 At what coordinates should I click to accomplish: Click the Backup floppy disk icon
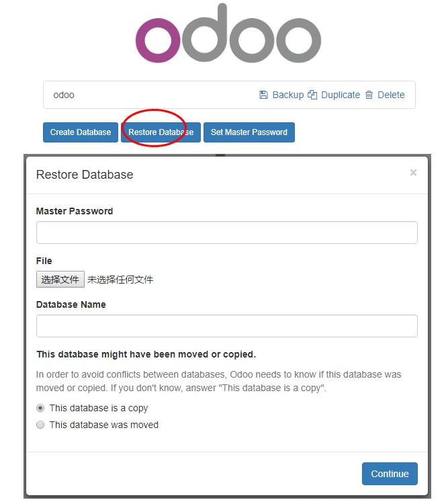pos(263,95)
